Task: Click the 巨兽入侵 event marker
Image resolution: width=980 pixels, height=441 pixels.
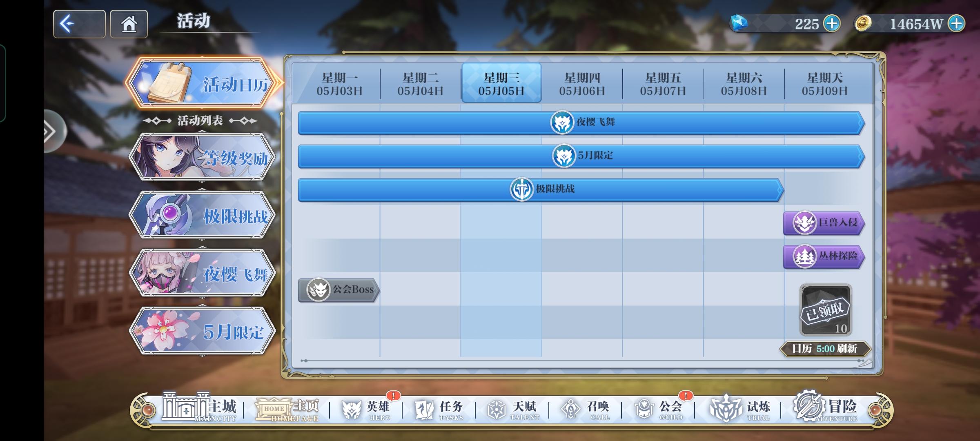Action: pyautogui.click(x=824, y=223)
